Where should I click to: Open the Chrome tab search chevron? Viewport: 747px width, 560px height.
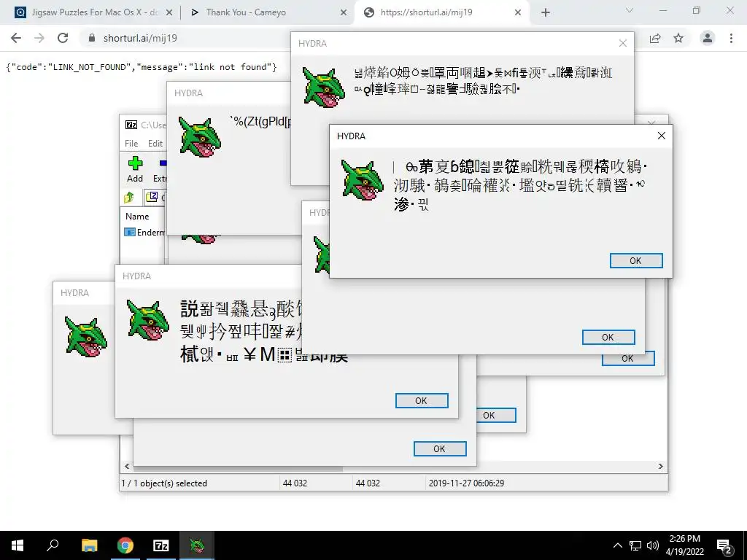[630, 10]
